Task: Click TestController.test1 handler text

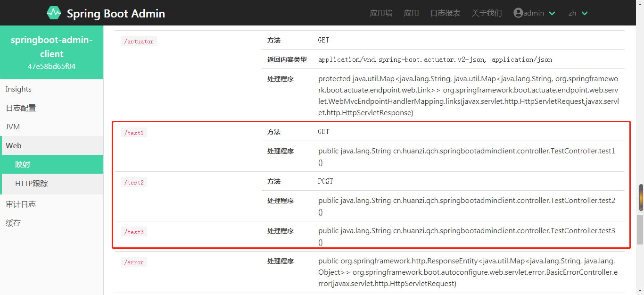Action: click(467, 157)
